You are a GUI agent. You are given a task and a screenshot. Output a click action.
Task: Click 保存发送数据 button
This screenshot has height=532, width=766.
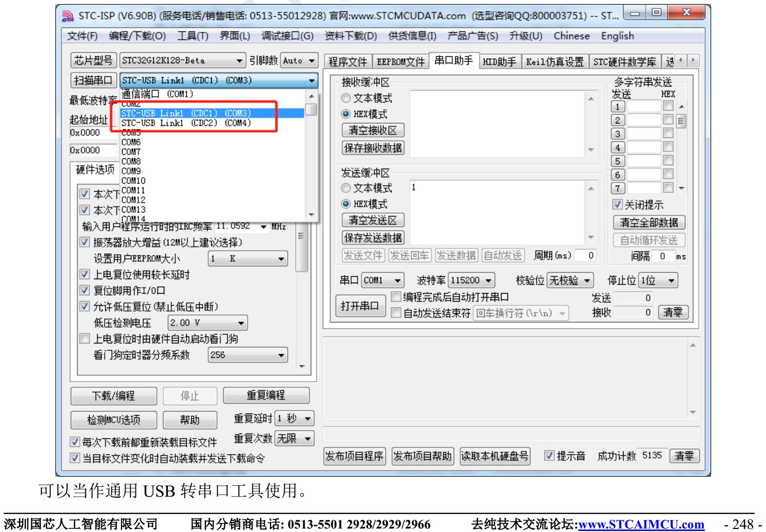(x=373, y=238)
